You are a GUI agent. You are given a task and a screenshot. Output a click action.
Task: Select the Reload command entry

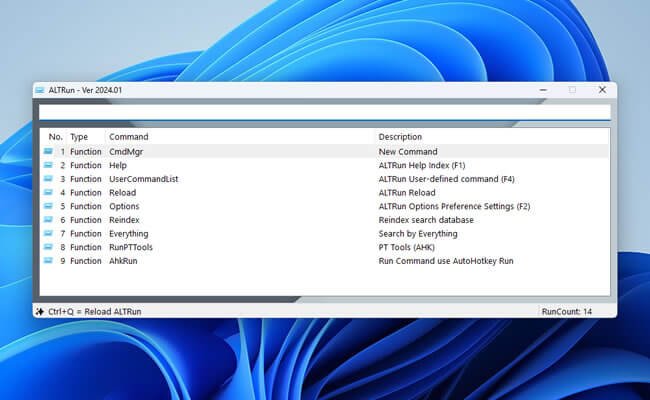122,193
